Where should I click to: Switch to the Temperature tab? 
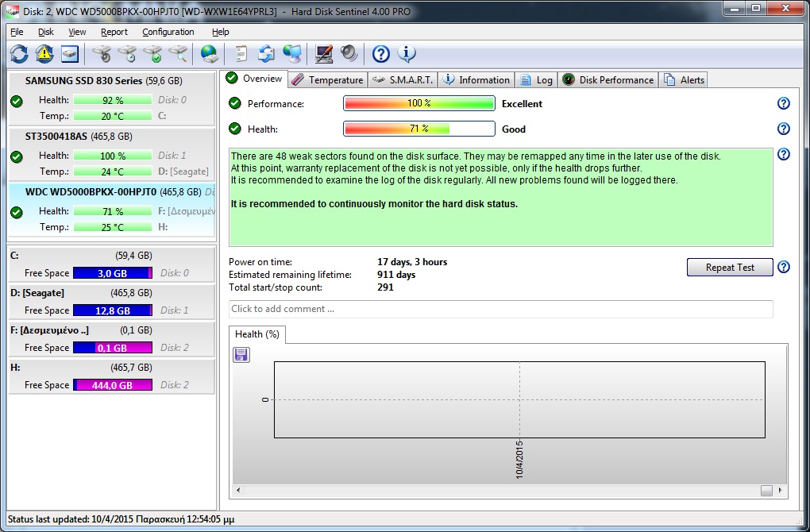(327, 80)
